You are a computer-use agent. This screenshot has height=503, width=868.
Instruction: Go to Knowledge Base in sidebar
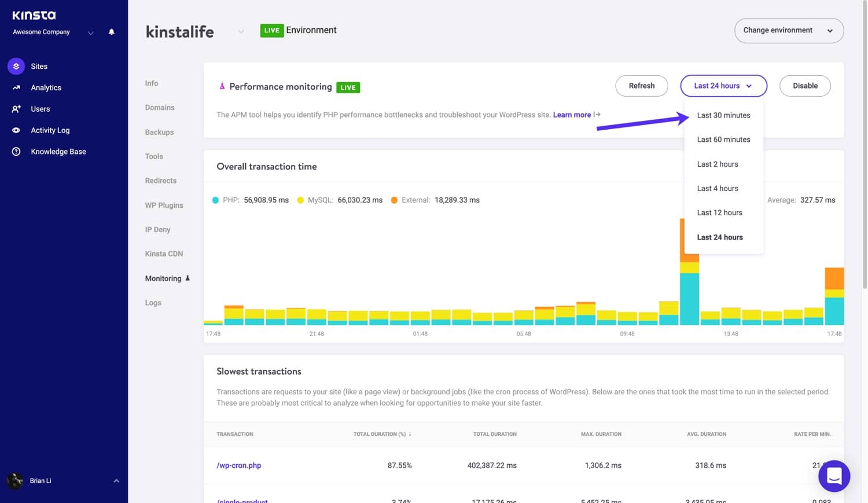coord(58,152)
